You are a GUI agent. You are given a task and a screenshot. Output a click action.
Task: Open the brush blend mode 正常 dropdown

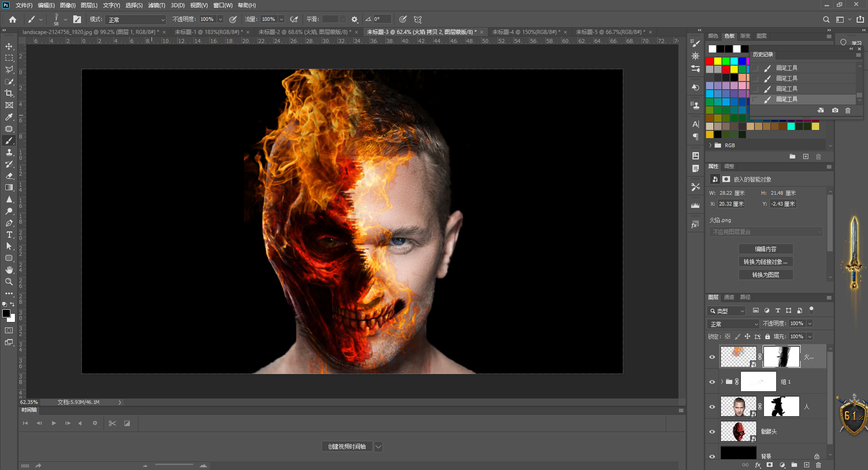(136, 19)
